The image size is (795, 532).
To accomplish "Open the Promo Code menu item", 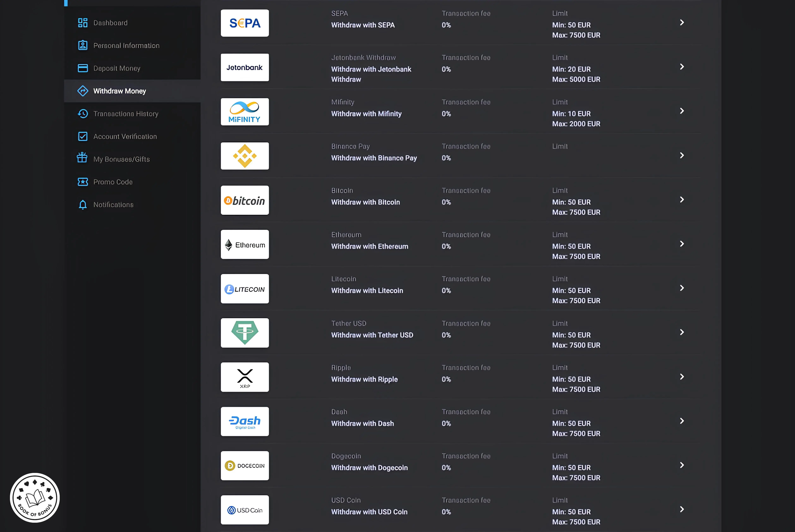I will [132, 182].
